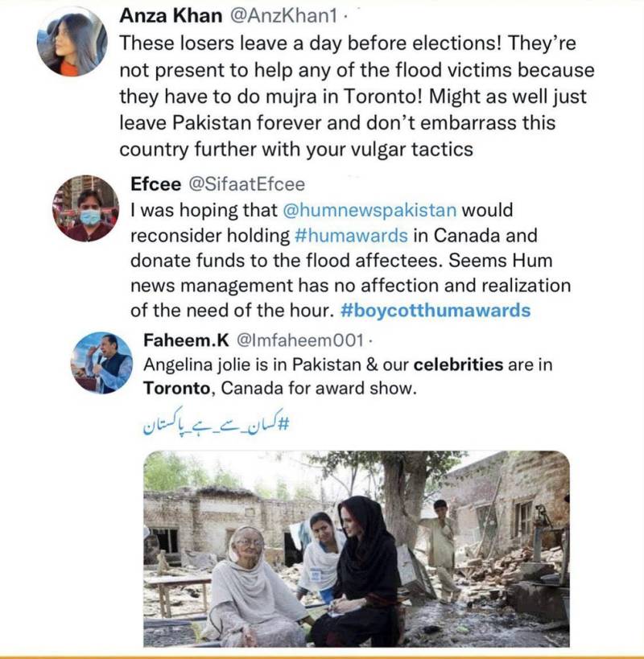
Task: Open Anza Khan's profile picture
Action: click(x=72, y=42)
